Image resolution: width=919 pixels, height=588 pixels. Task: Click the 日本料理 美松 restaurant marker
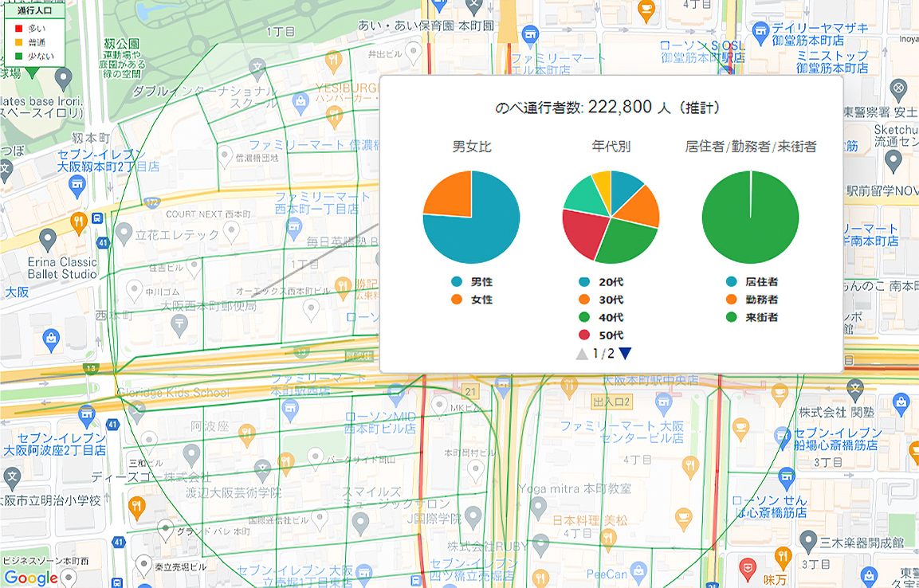609,539
